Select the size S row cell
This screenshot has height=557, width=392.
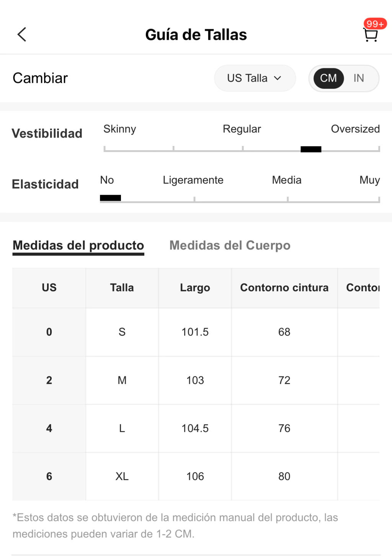pyautogui.click(x=122, y=332)
